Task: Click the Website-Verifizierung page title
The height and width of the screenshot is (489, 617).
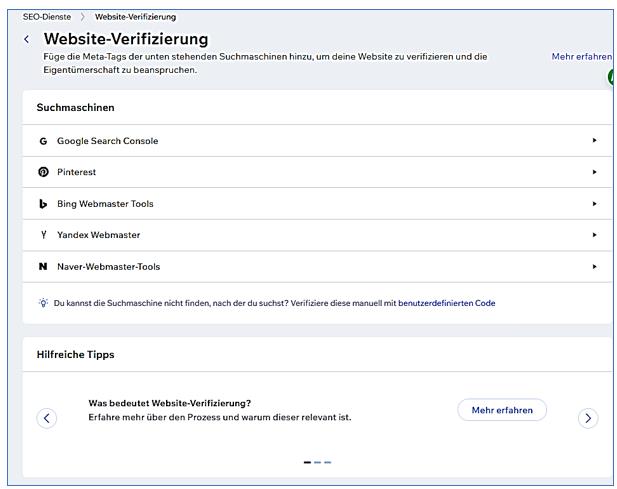Action: click(x=126, y=39)
